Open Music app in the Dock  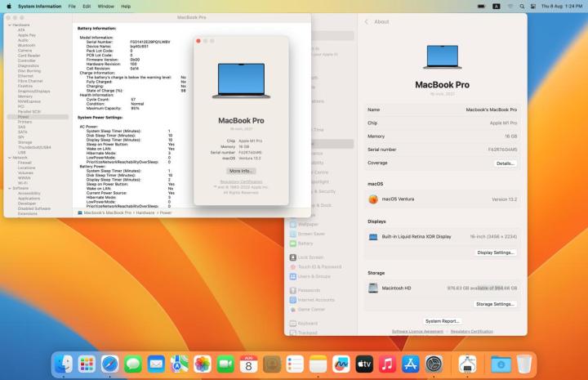tap(387, 364)
